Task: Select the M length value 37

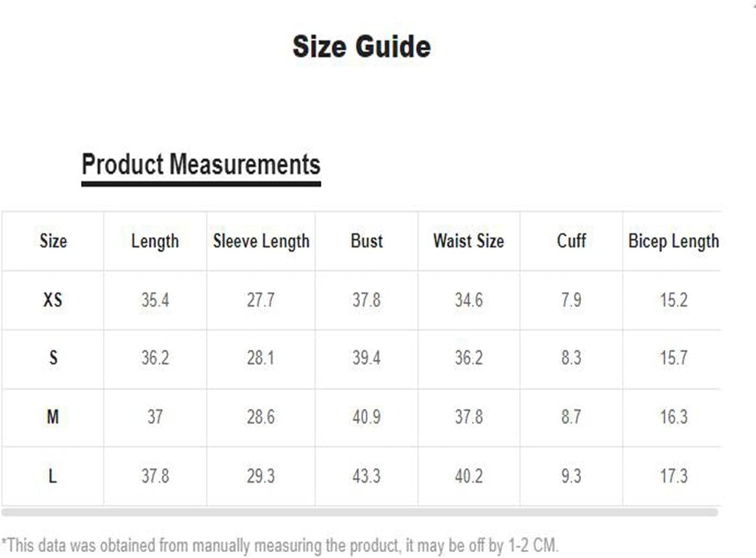Action: coord(155,417)
